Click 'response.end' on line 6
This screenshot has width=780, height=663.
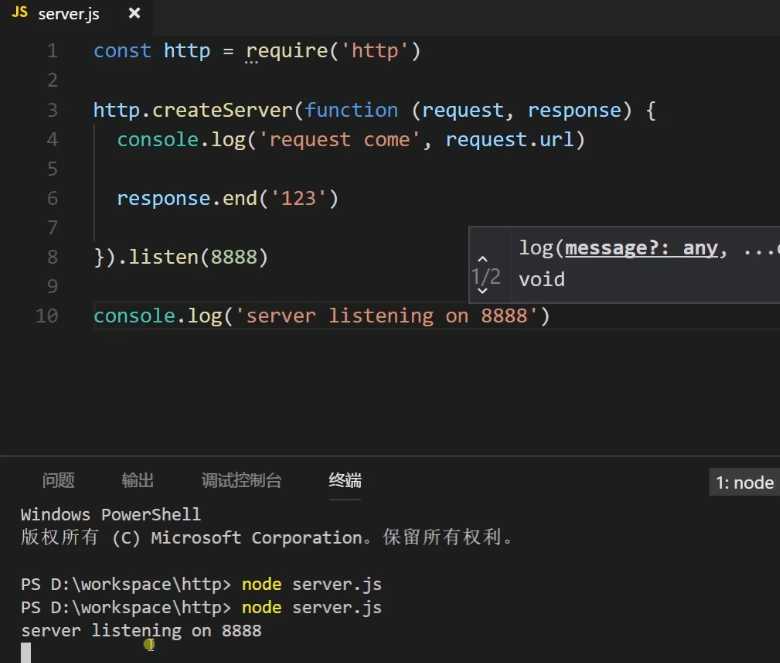[x=187, y=198]
